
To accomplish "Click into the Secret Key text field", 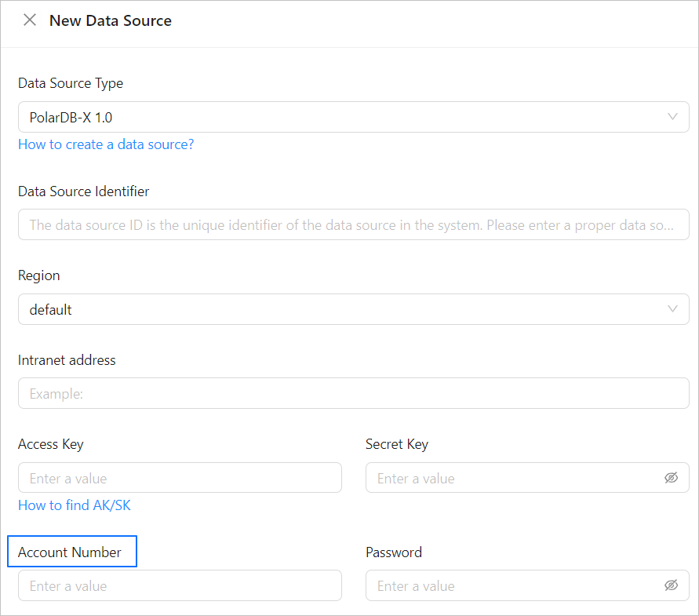I will point(514,478).
